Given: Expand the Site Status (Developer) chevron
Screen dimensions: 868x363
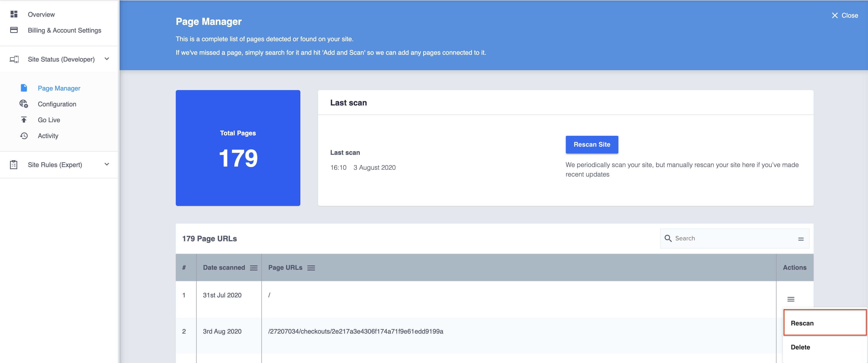Looking at the screenshot, I should (107, 59).
